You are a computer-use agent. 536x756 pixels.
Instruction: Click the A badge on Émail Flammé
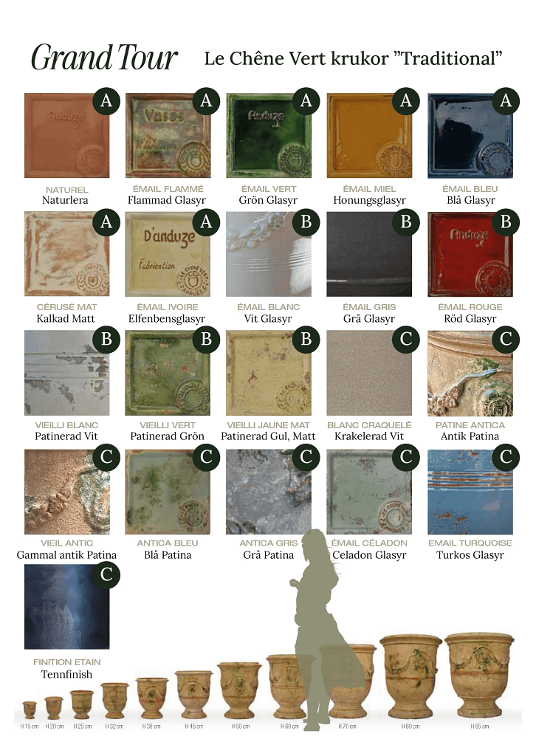[206, 100]
